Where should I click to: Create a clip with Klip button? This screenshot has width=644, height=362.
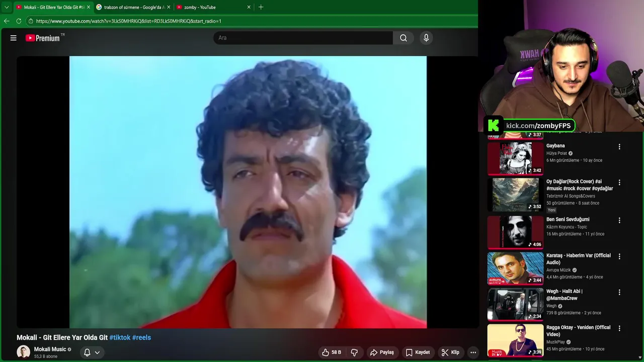[x=450, y=352]
